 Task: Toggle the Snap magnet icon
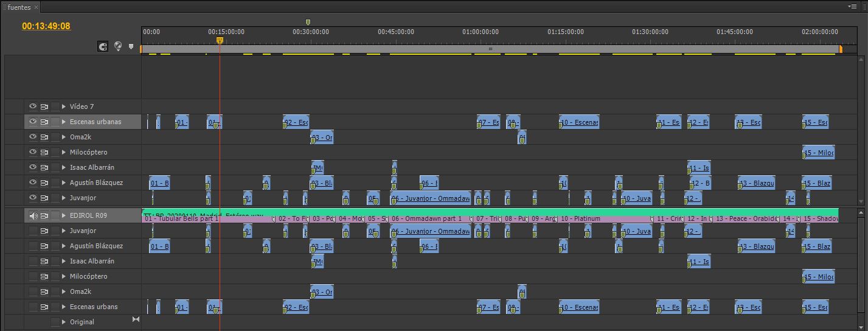point(103,46)
